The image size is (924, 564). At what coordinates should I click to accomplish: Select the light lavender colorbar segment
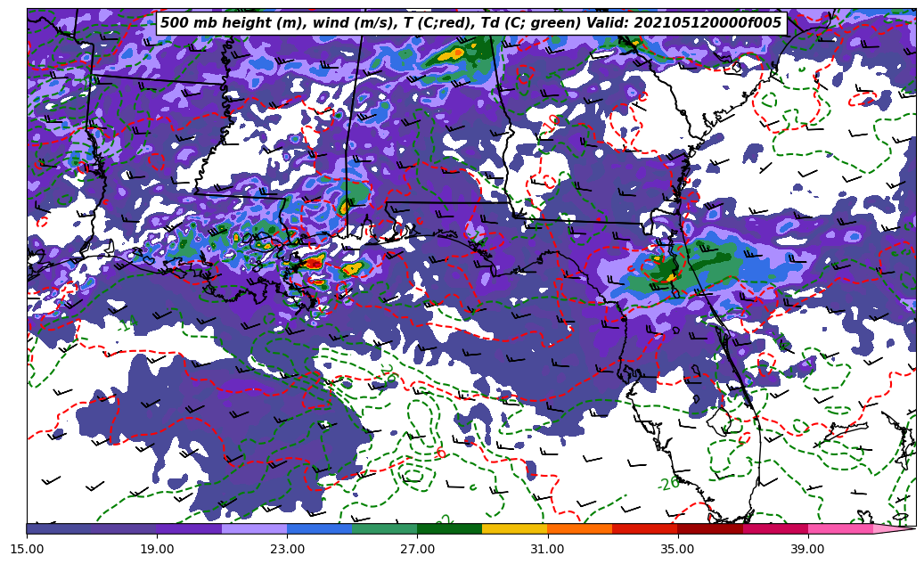254,528
